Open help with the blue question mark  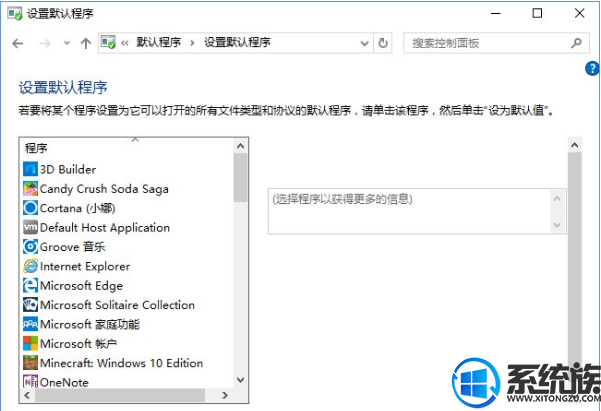592,69
